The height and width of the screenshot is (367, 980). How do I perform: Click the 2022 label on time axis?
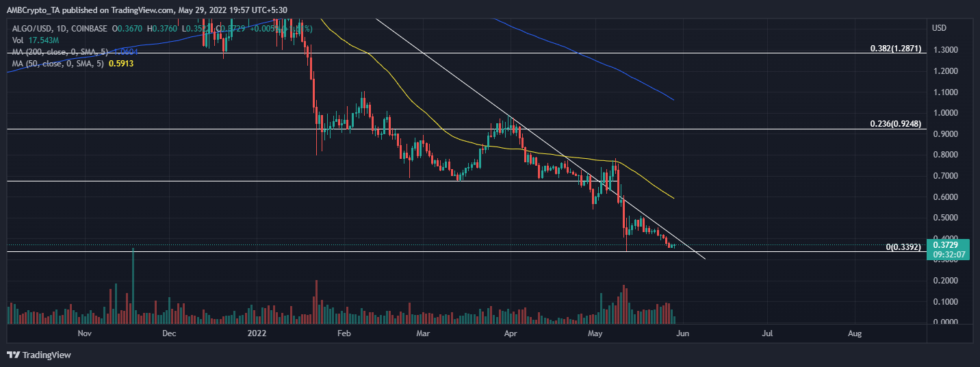coord(257,333)
